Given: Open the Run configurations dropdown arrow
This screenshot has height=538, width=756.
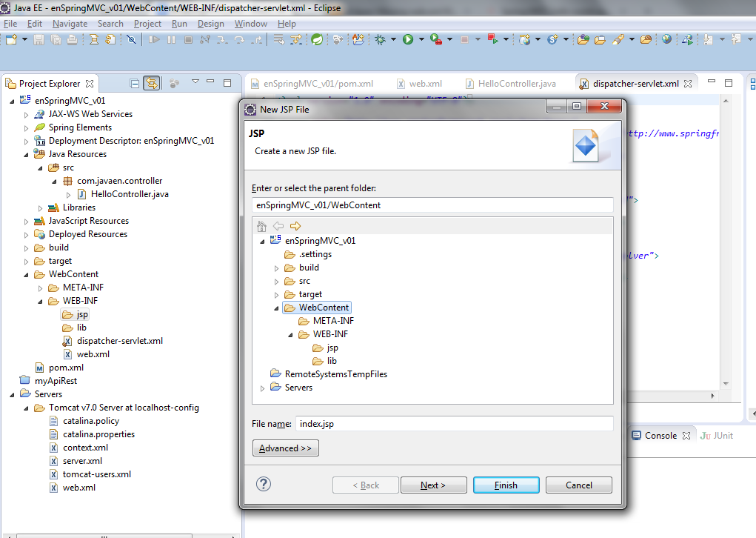Looking at the screenshot, I should (x=421, y=39).
